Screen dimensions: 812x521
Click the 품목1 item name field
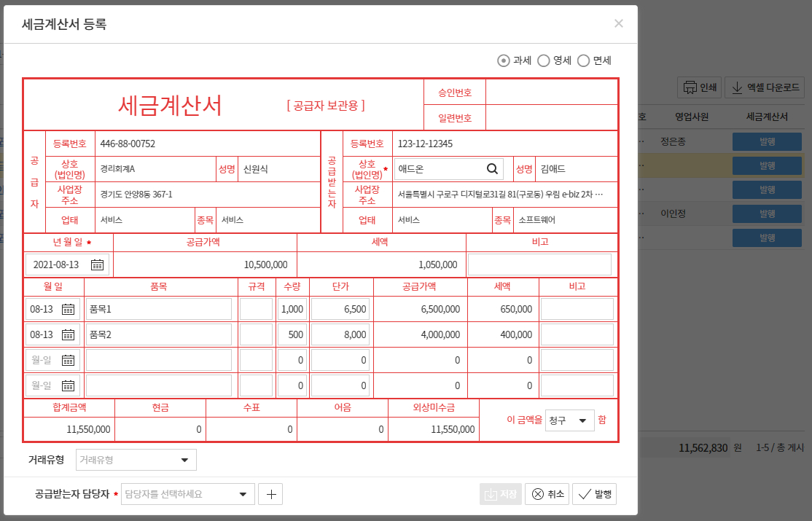coord(159,308)
